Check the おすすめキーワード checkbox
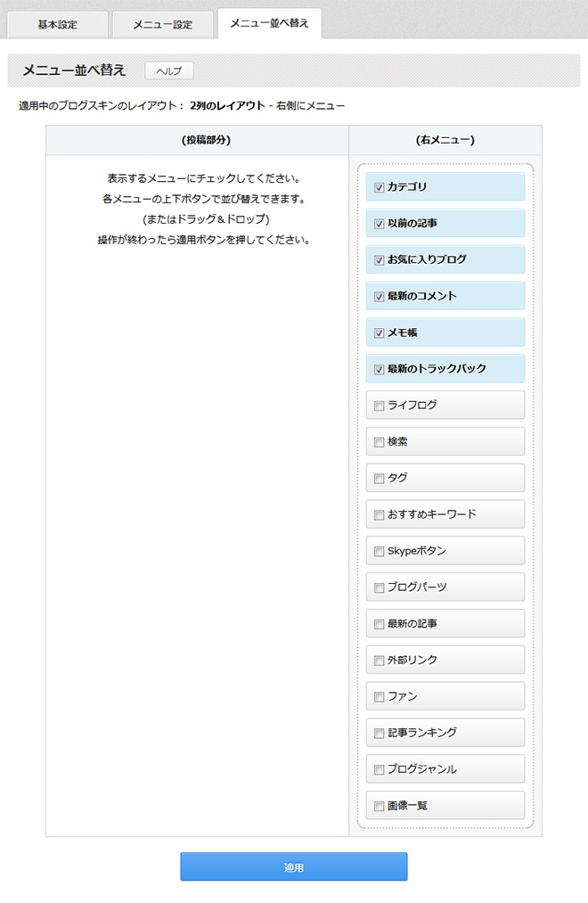The image size is (588, 903). click(379, 515)
